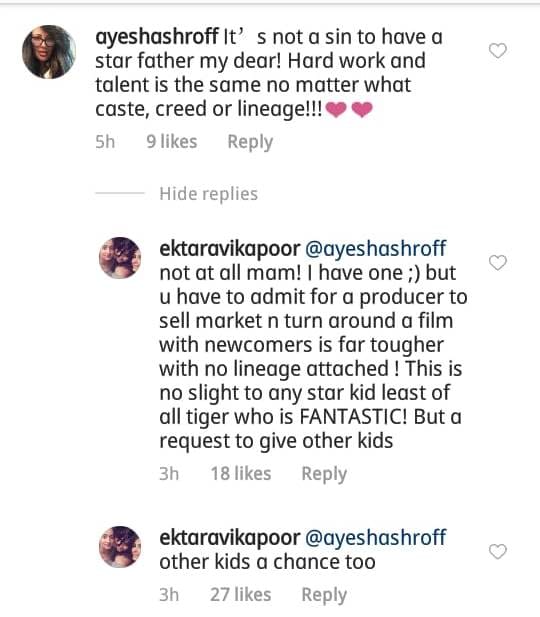Viewport: 540px width, 617px height.
Task: Open ayeshashroff's profile picture
Action: (49, 52)
